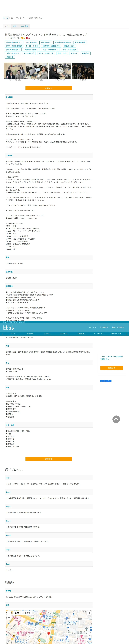The height and width of the screenshot is (644, 129).
Task: Select 新着求人 in the navigation bar
Action: [x=30, y=334]
